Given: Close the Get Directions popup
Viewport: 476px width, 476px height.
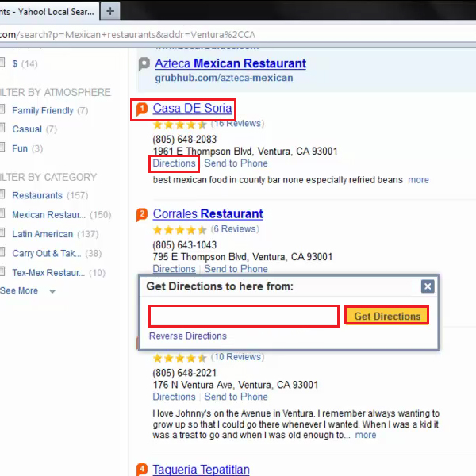Looking at the screenshot, I should click(x=428, y=286).
